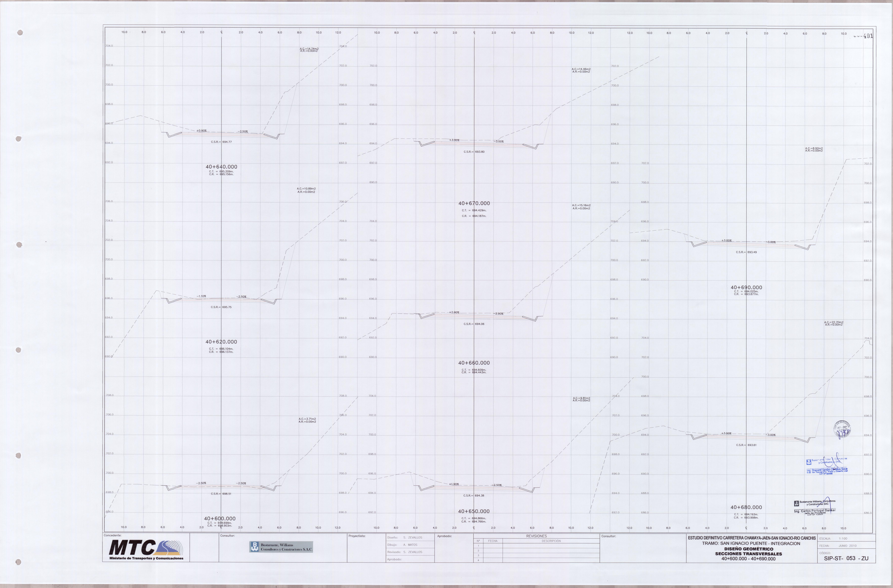Click revision row number 4
Screen dimensions: 893x588
(x=478, y=560)
